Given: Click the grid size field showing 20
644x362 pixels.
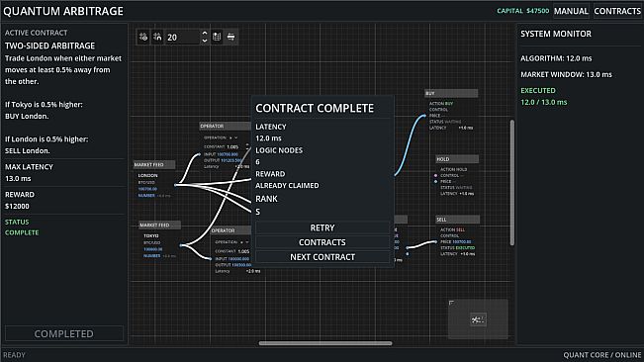Looking at the screenshot, I should (182, 38).
